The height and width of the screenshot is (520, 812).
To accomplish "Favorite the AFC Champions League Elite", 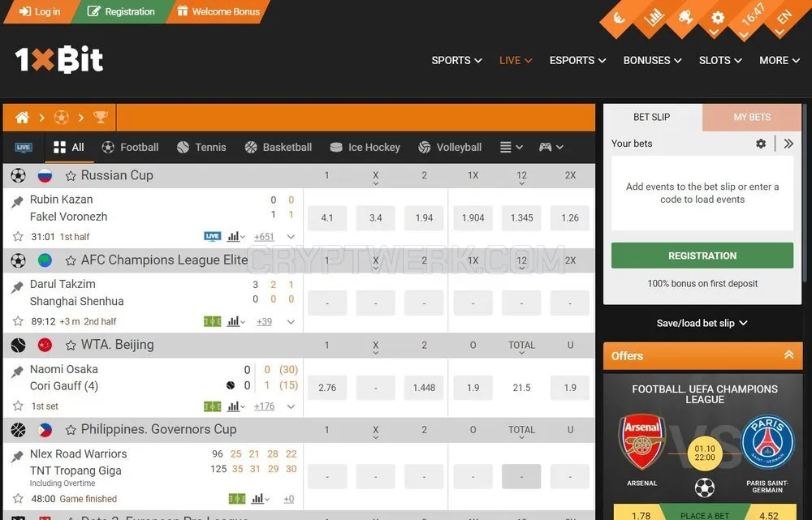I will (71, 260).
